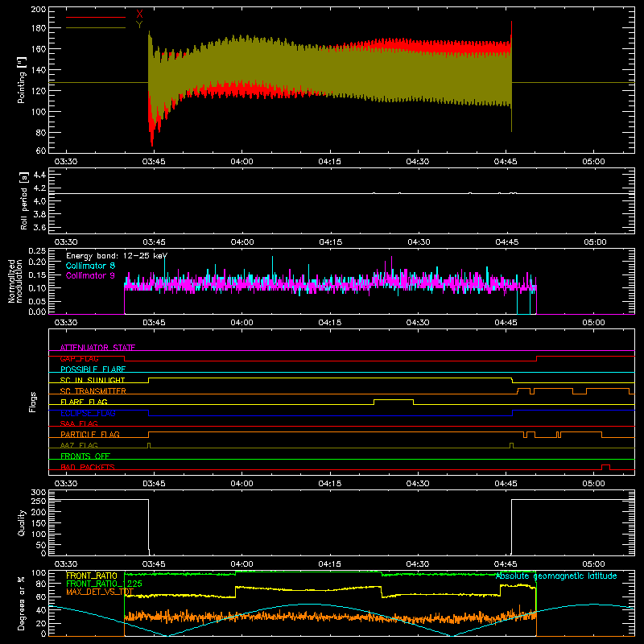Click the AA7_FLAG label
Image resolution: width=644 pixels, height=644 pixels.
pyautogui.click(x=79, y=445)
